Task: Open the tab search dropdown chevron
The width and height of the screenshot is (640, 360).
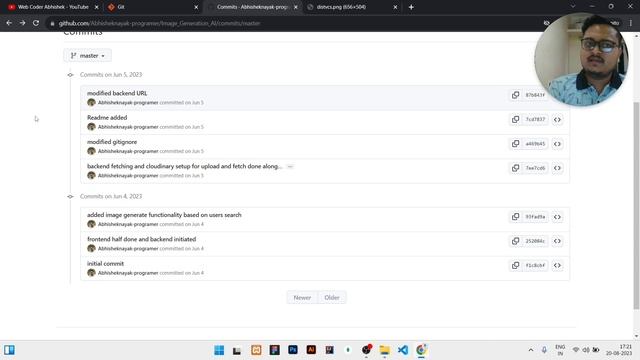Action: 573,7
